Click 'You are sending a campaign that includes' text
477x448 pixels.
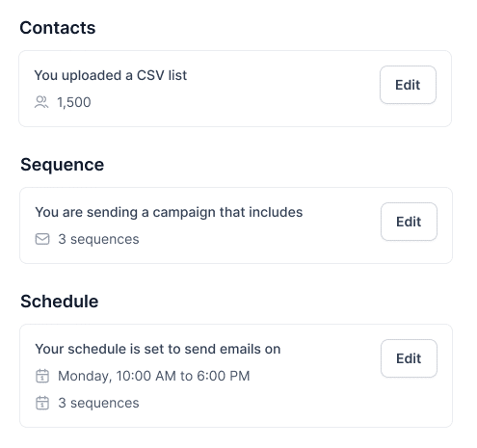(169, 212)
